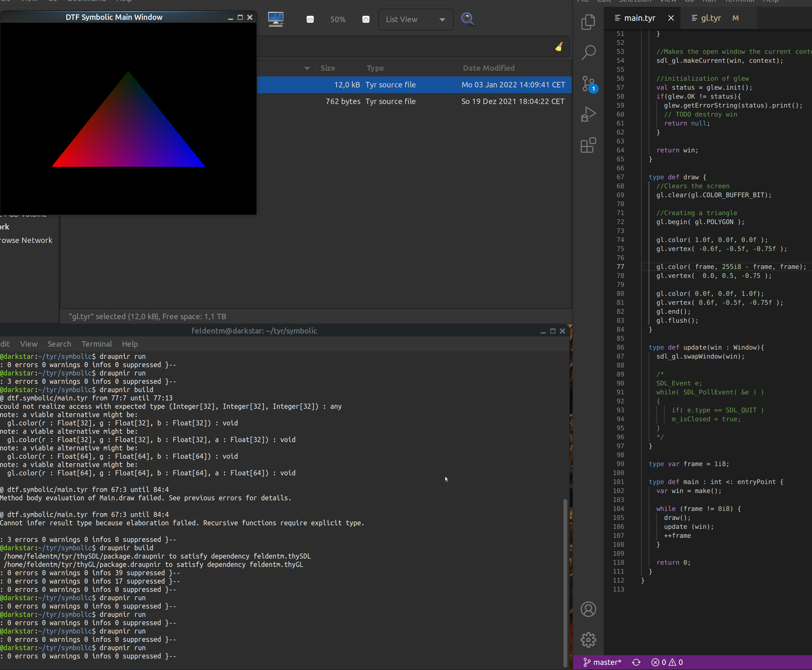Click the file manager search magnifier icon

pos(468,19)
